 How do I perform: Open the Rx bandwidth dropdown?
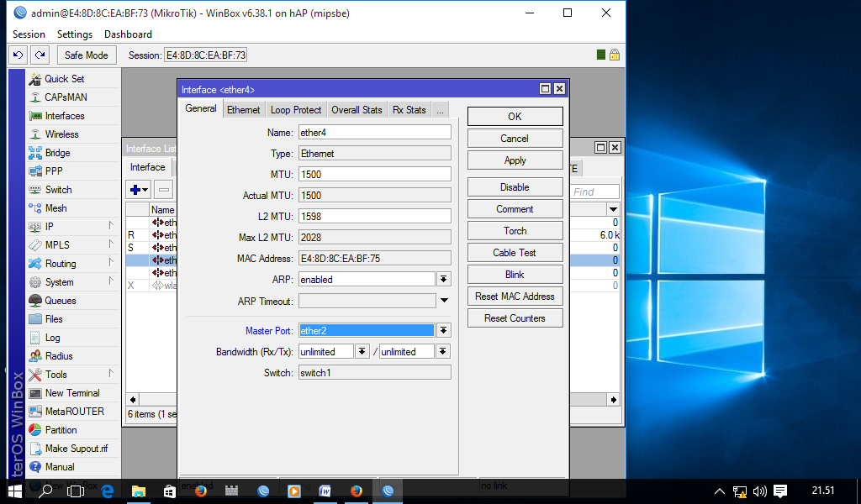pos(362,351)
